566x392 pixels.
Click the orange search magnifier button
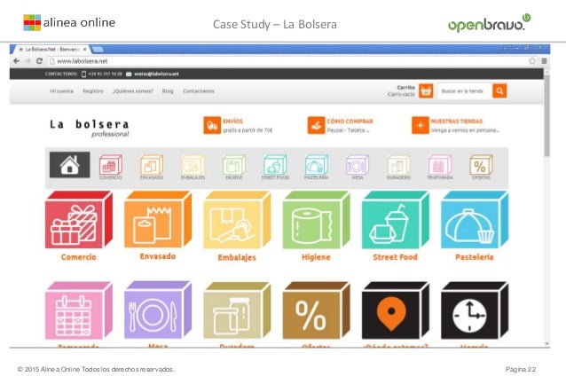point(499,91)
